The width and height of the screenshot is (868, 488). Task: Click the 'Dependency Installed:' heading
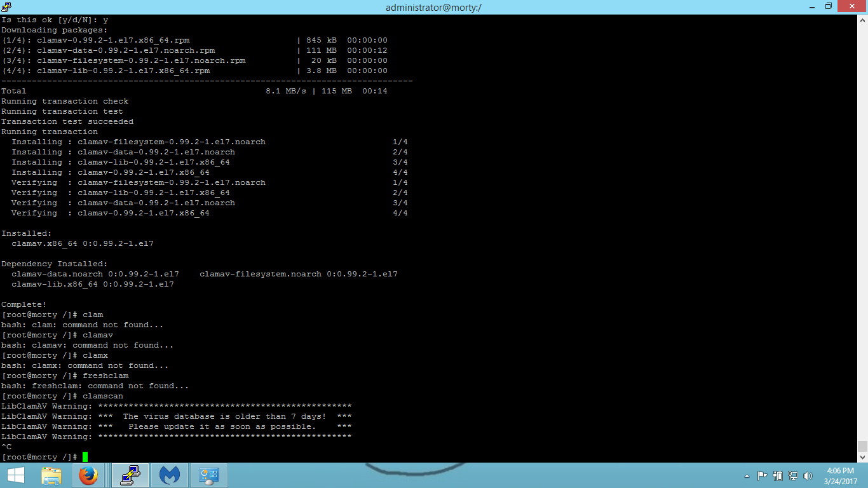[55, 264]
